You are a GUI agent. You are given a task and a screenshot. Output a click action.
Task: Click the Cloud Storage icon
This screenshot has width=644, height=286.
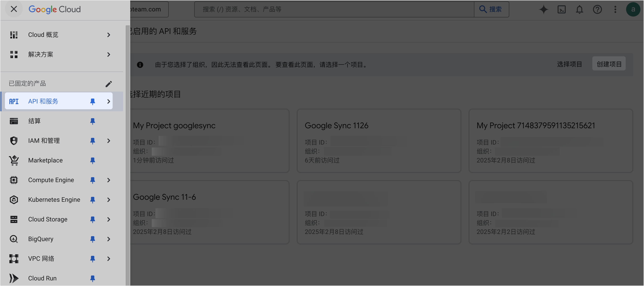point(14,219)
